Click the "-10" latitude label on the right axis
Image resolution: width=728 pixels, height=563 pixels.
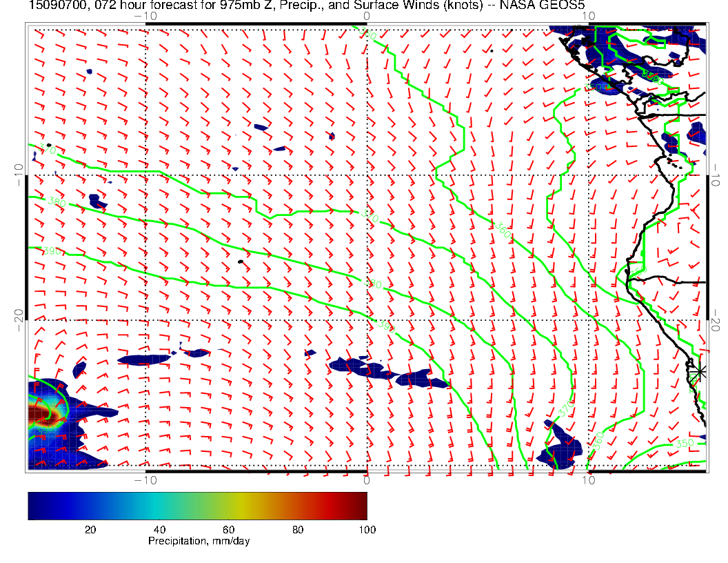coord(716,175)
